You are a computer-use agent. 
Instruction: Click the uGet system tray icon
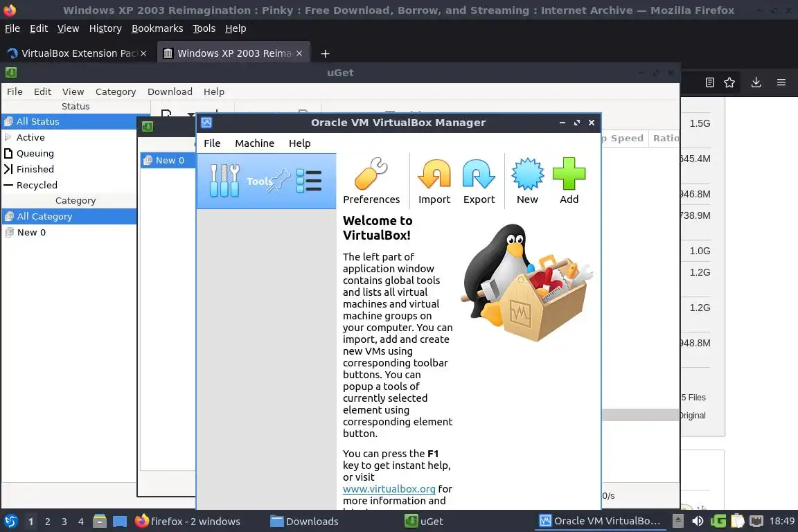coord(718,522)
